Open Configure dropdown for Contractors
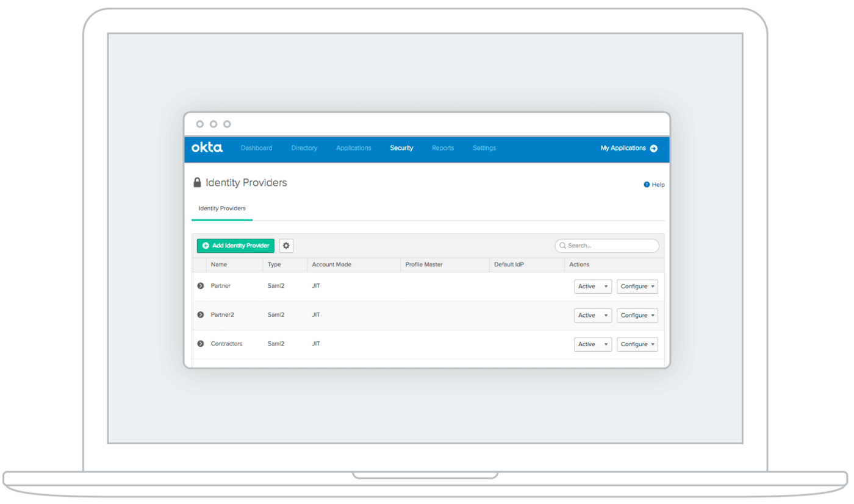The width and height of the screenshot is (854, 504). pyautogui.click(x=637, y=344)
